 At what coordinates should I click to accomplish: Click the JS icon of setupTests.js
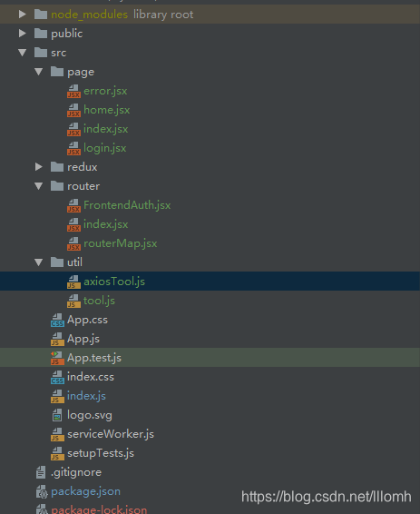click(x=57, y=453)
